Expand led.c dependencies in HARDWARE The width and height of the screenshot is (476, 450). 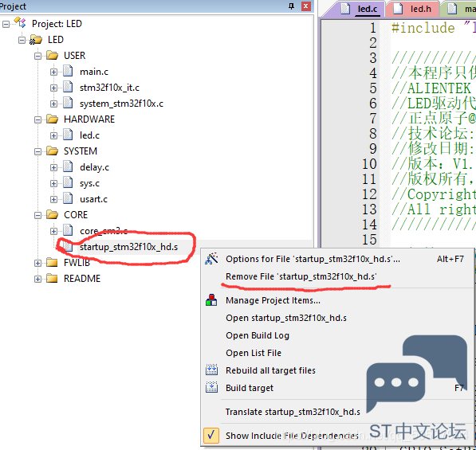coord(53,135)
